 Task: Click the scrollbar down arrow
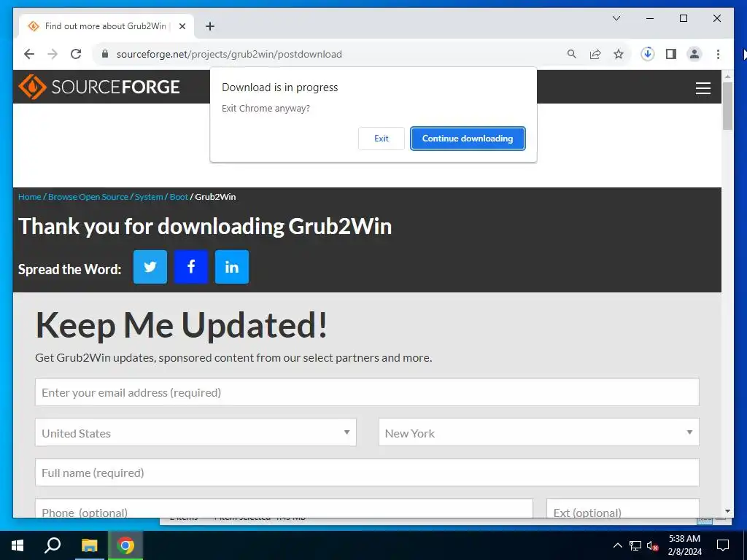click(x=727, y=511)
